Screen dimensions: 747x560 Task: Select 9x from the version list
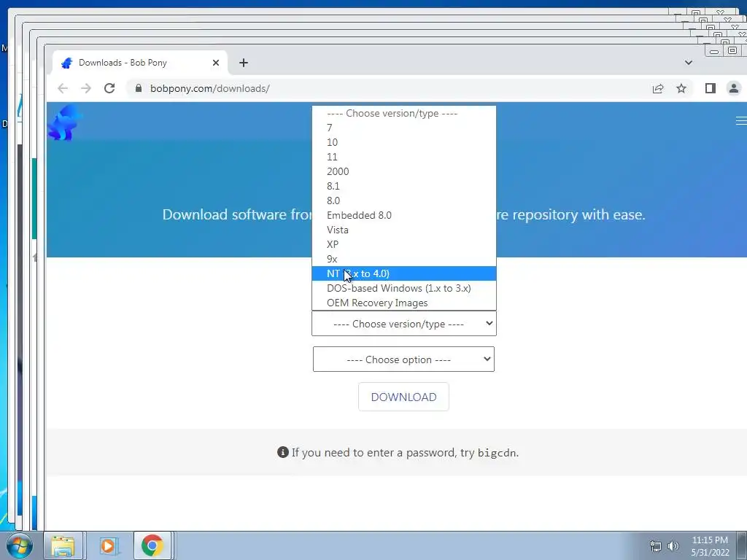pos(404,259)
